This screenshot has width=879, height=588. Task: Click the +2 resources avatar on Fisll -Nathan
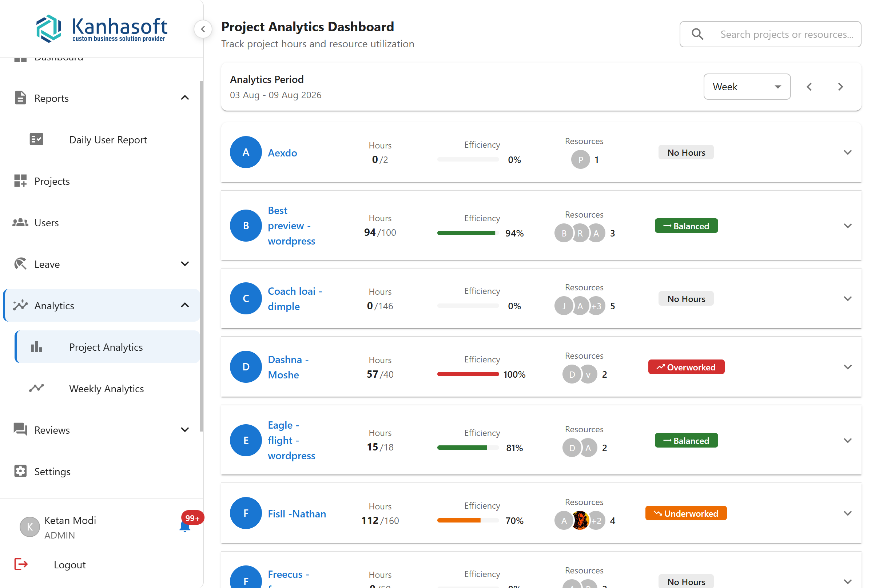click(596, 520)
